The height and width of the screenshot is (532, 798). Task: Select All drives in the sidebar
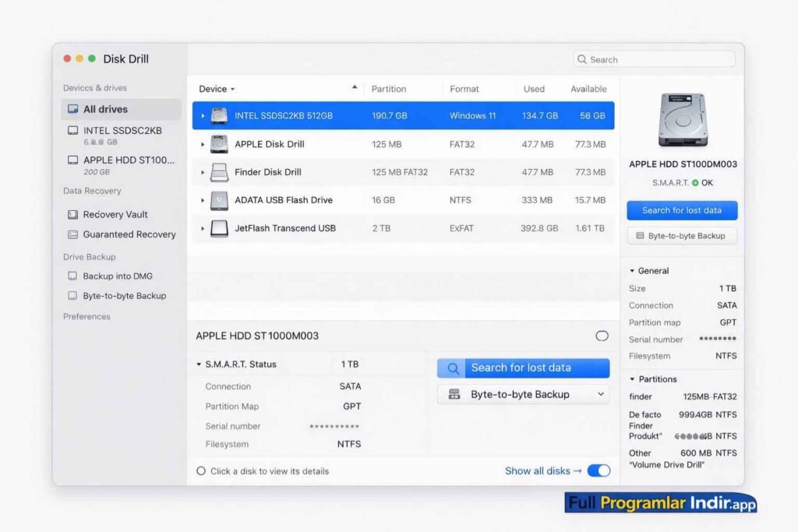pos(105,110)
